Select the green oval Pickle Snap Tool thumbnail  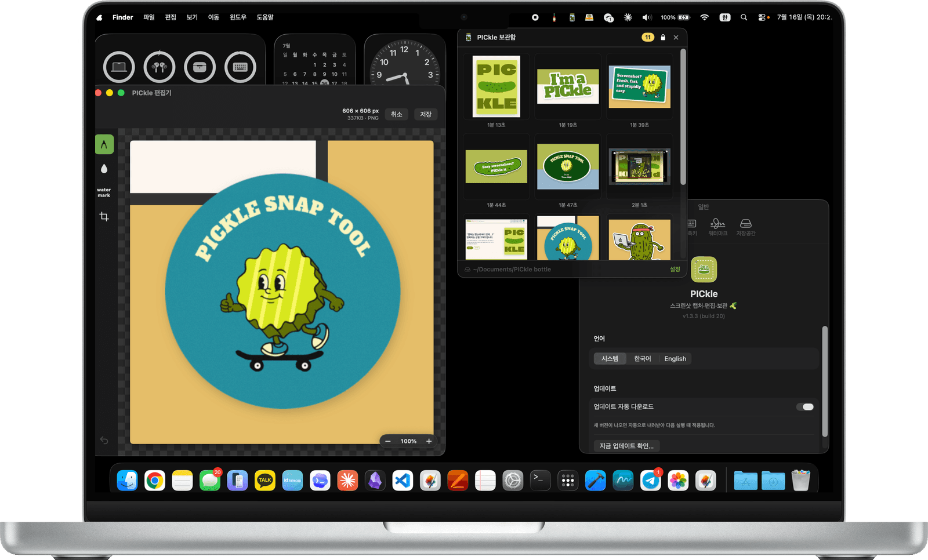[568, 166]
